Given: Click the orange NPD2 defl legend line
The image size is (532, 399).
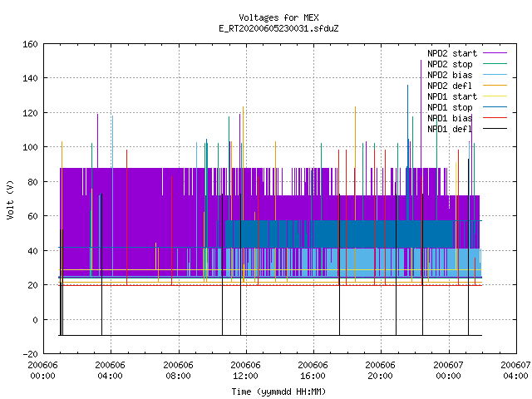Looking at the screenshot, I should [x=495, y=86].
